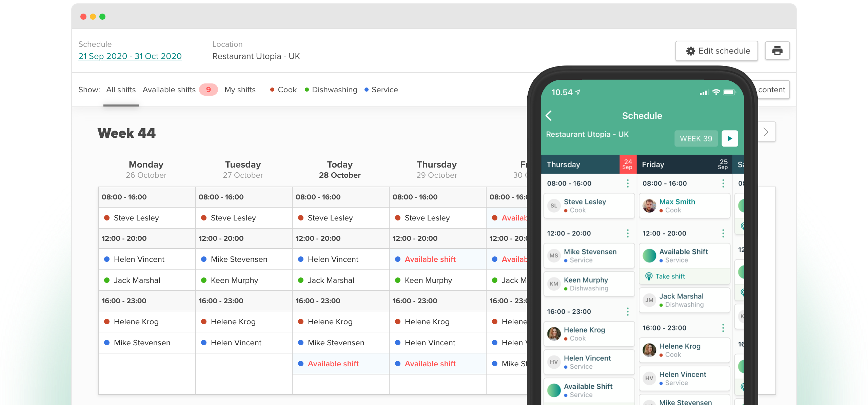This screenshot has height=405, width=868.
Task: Click Today's Available shift under 16:00 - 23:00
Action: (340, 364)
